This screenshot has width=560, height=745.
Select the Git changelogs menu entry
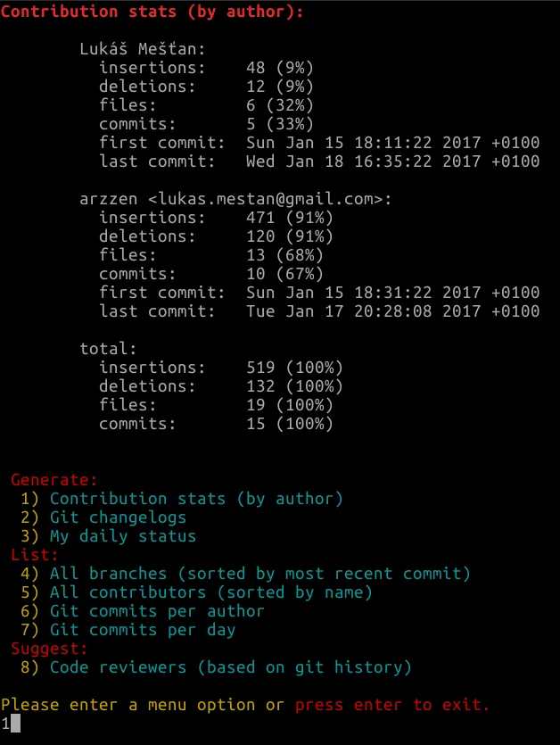click(103, 517)
